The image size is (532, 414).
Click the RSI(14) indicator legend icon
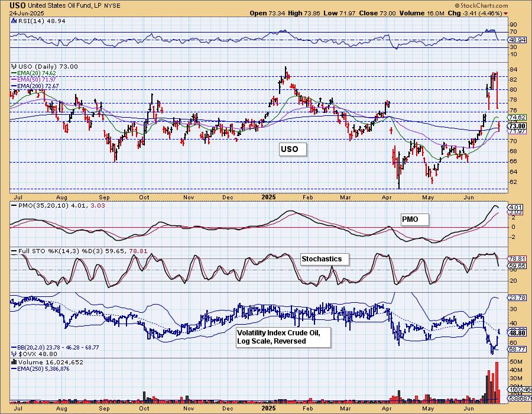tap(14, 21)
